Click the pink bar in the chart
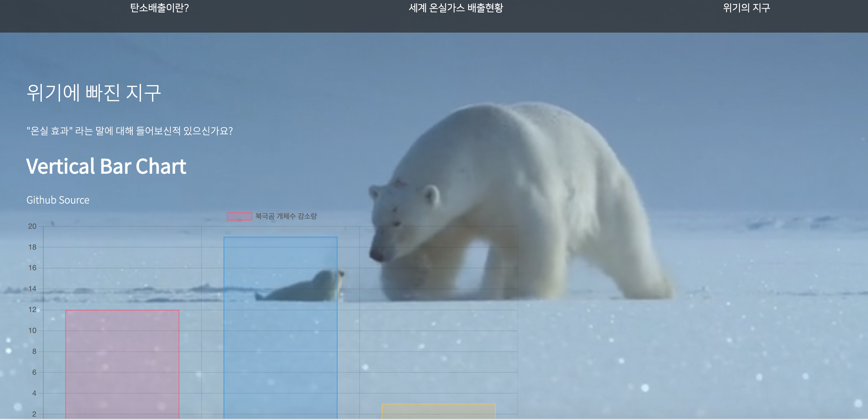Screen dimensions: 868x420 click(122, 364)
